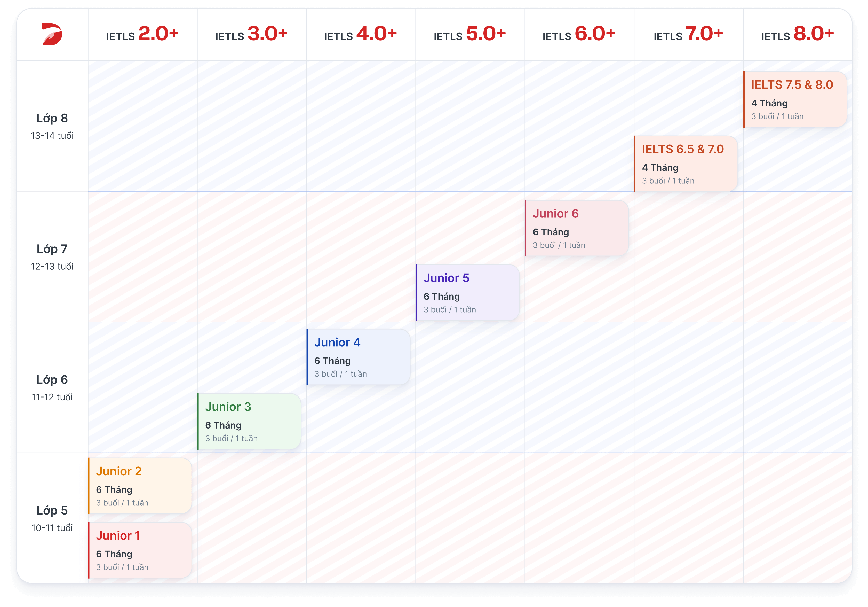Open the Junior 6 course card

tap(577, 228)
